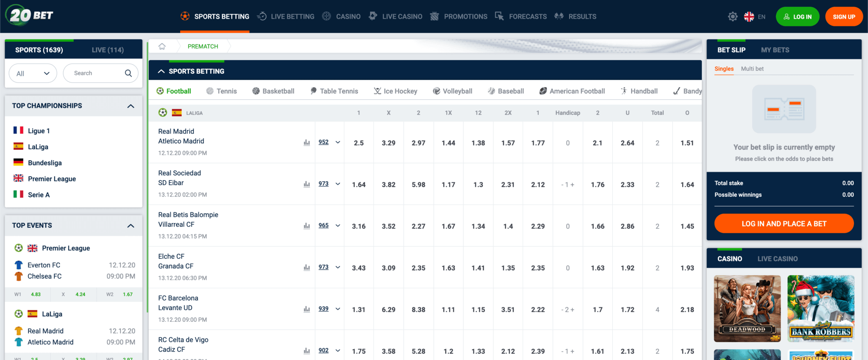
Task: Select the American Football sport tab
Action: (572, 91)
